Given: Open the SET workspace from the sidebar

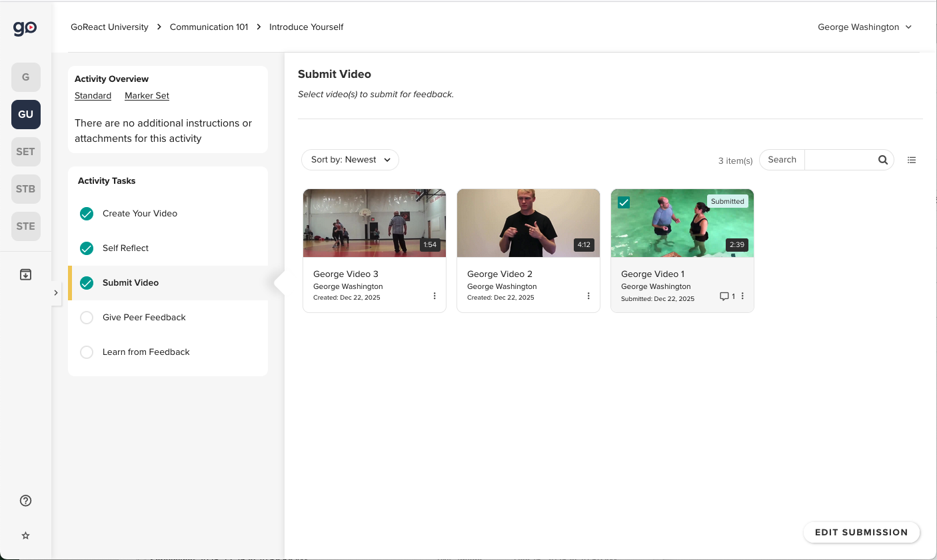Looking at the screenshot, I should tap(25, 151).
